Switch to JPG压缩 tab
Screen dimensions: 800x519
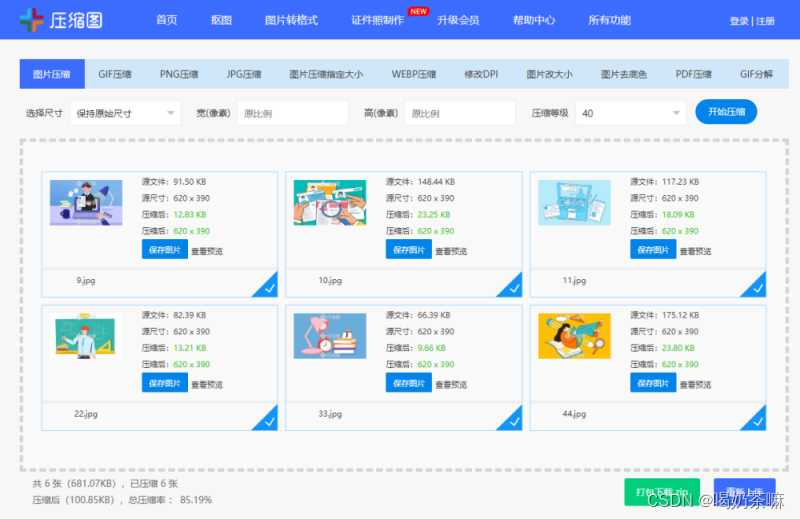pyautogui.click(x=244, y=74)
